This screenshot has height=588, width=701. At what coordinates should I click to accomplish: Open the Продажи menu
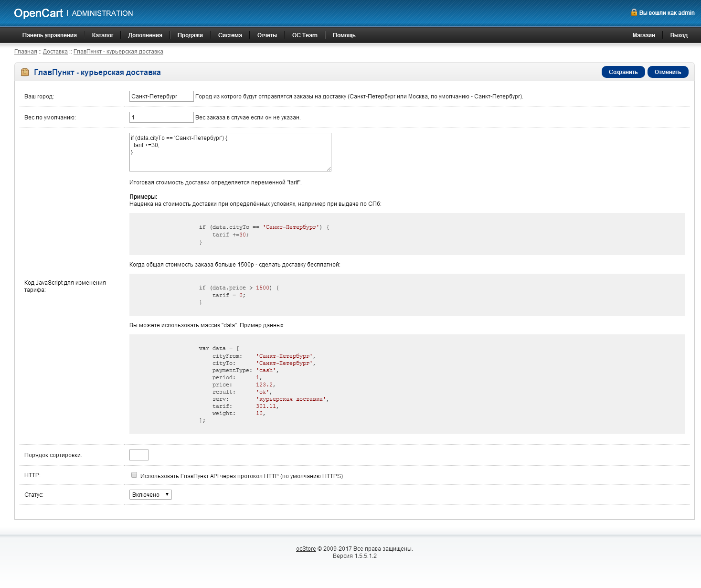tap(190, 35)
